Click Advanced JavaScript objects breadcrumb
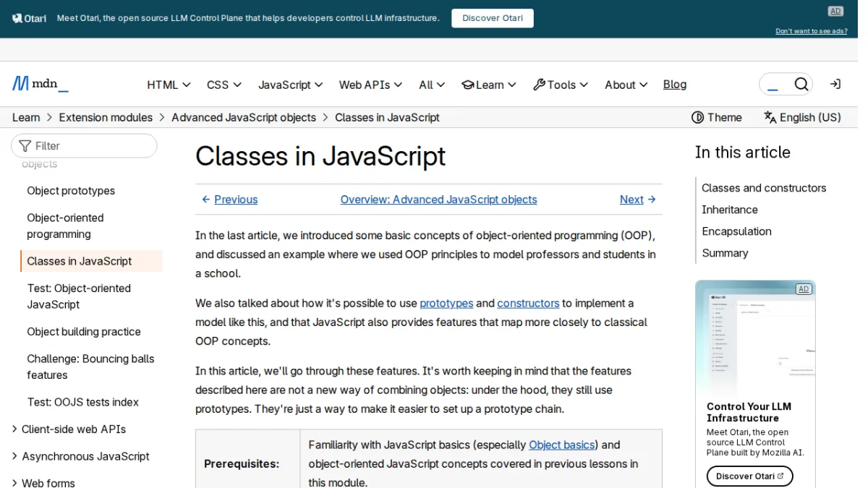Viewport: 868px width, 488px height. tap(244, 117)
